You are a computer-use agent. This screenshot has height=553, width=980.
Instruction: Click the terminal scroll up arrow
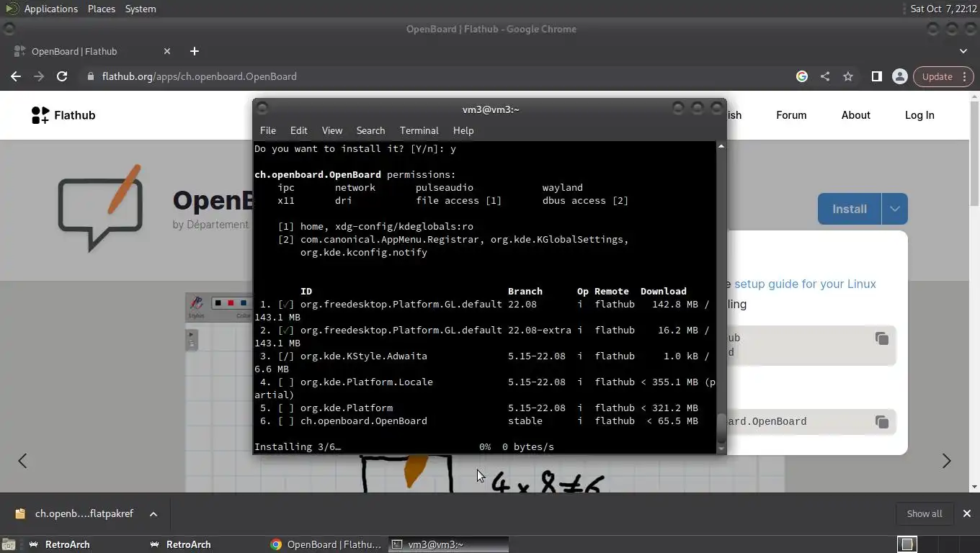pyautogui.click(x=721, y=146)
